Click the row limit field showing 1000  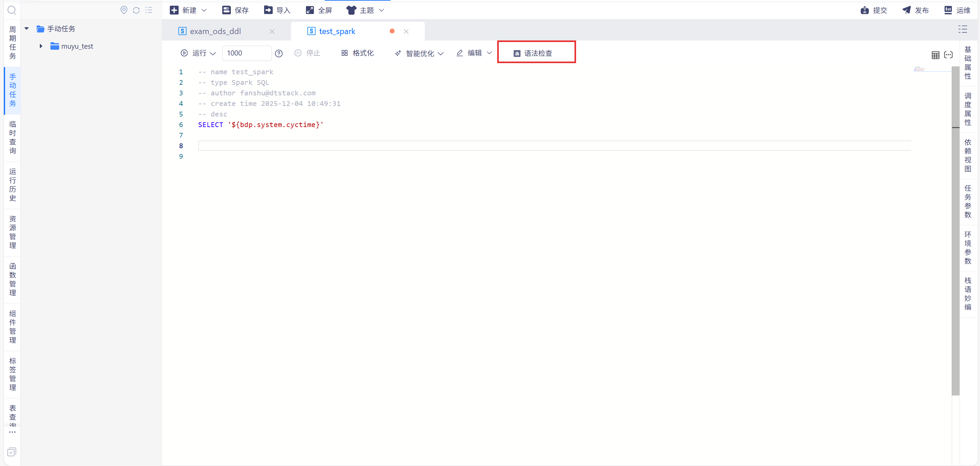pos(246,53)
